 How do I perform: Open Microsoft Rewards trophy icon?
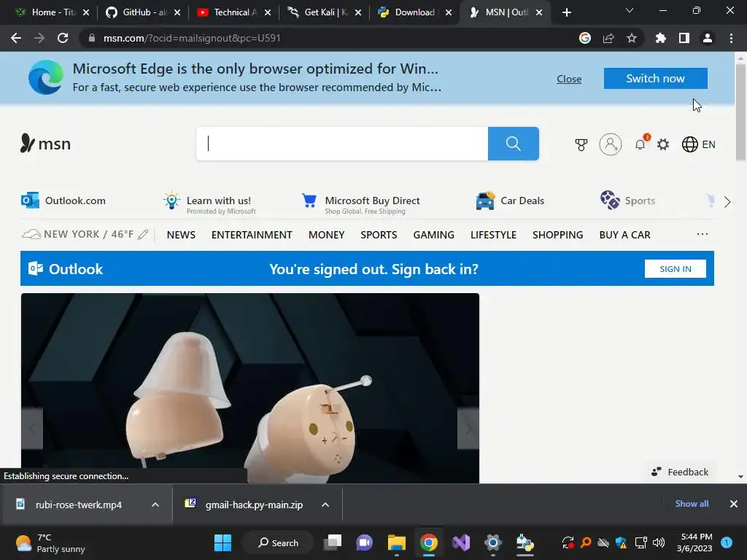[581, 144]
